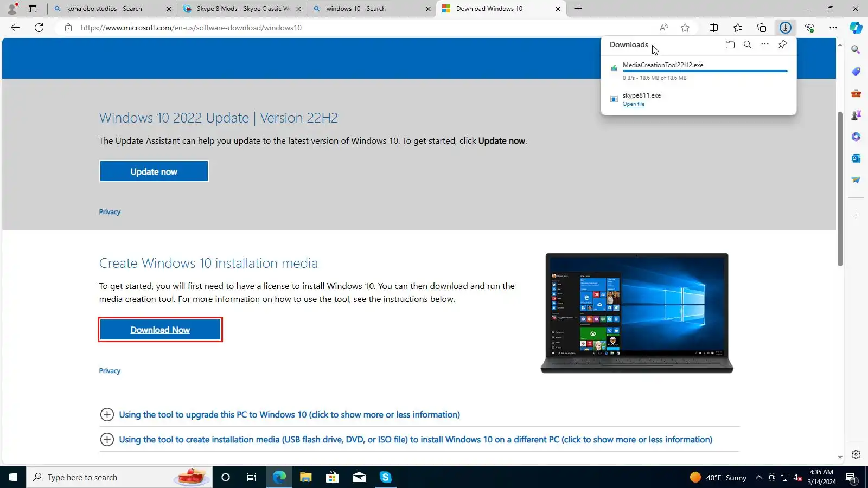Open more options in Downloads panel

pos(765,44)
